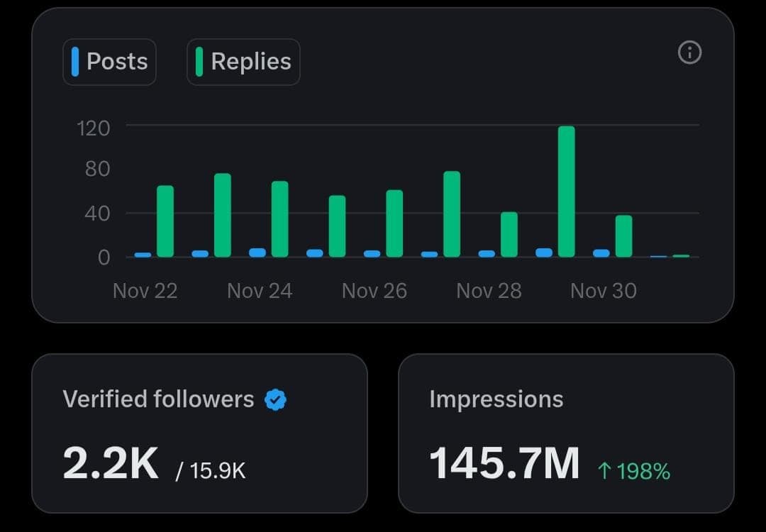Select the Nov 30 green replies bar
This screenshot has height=532, width=766.
(x=624, y=236)
